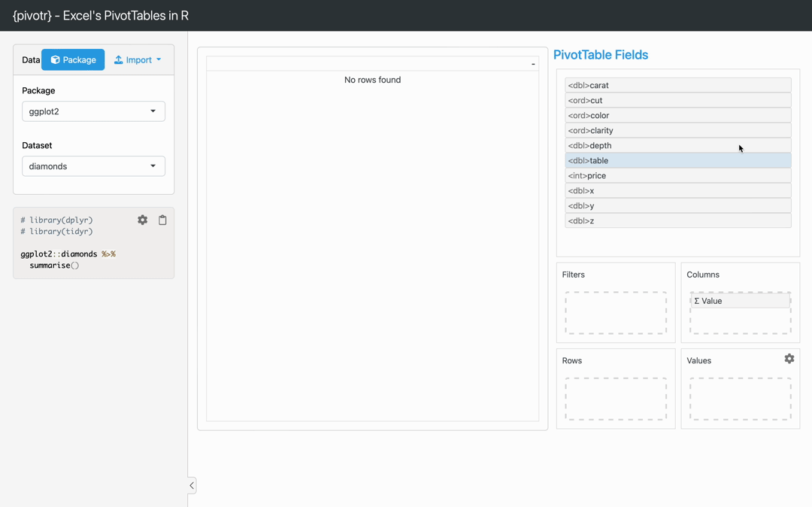Image resolution: width=812 pixels, height=507 pixels.
Task: Click the Values drop zone
Action: point(741,399)
